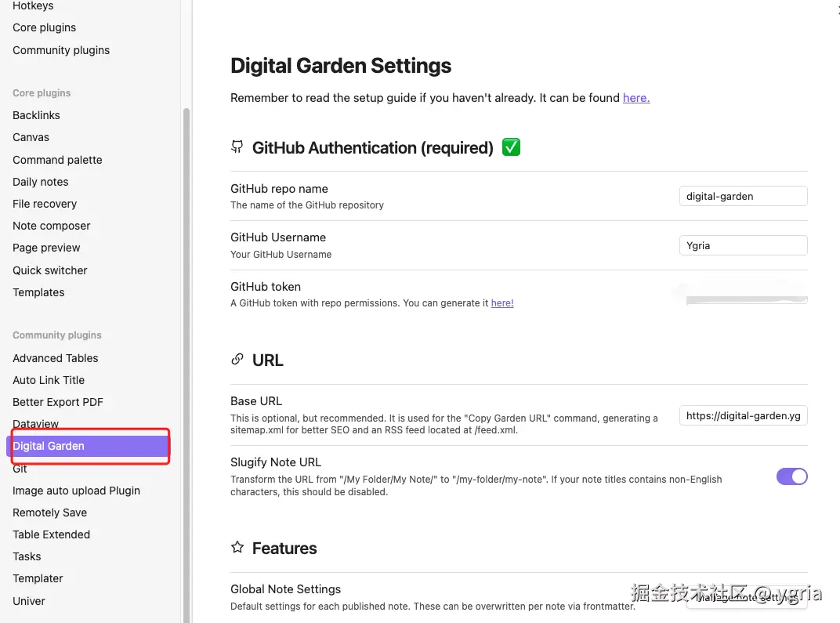Open the Templater plugin settings
Viewport: 840px width, 623px height.
tap(38, 578)
